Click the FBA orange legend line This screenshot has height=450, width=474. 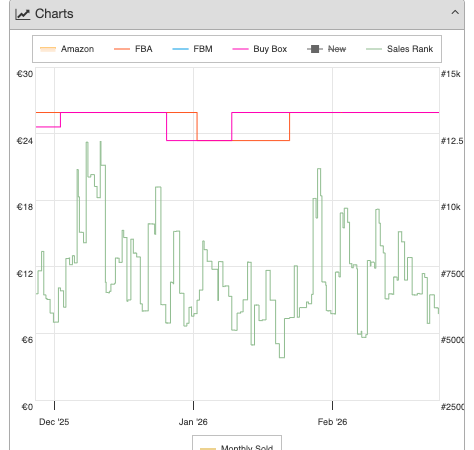point(122,49)
